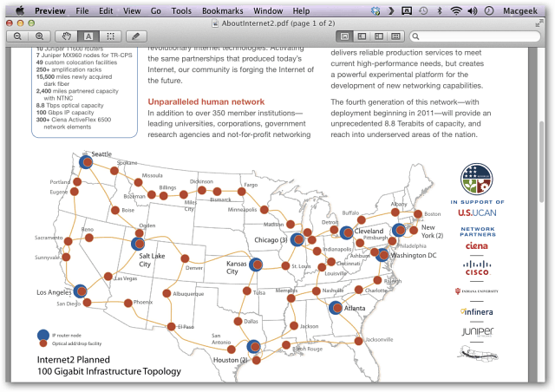Open the Tools menu
Screen dimensions: 555x392
pos(181,11)
